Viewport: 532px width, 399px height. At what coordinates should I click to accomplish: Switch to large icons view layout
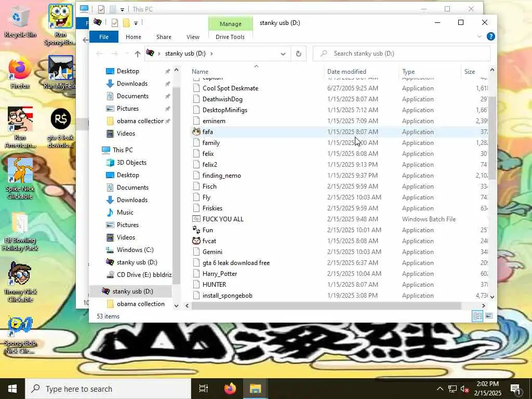(489, 316)
